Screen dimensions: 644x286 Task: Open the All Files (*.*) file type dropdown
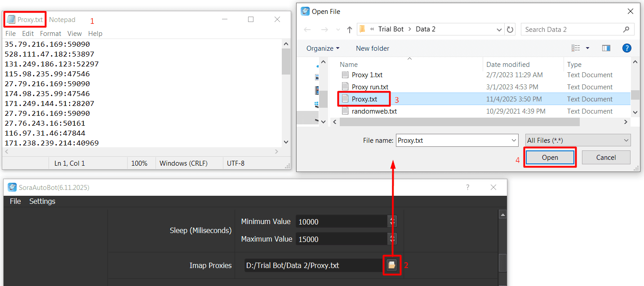627,140
